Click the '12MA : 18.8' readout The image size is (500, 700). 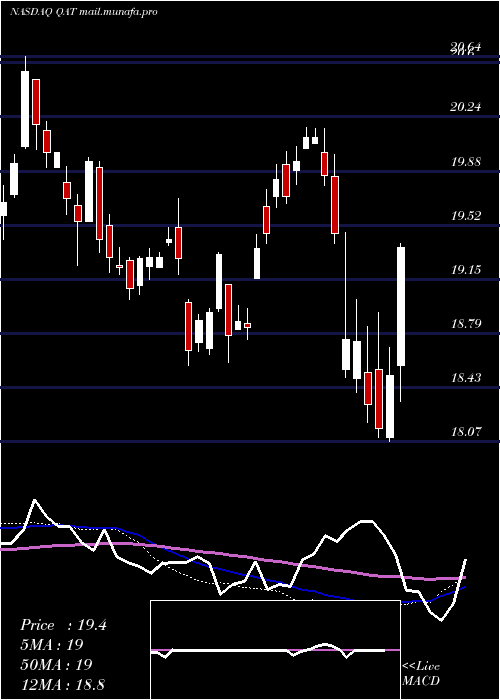click(62, 684)
